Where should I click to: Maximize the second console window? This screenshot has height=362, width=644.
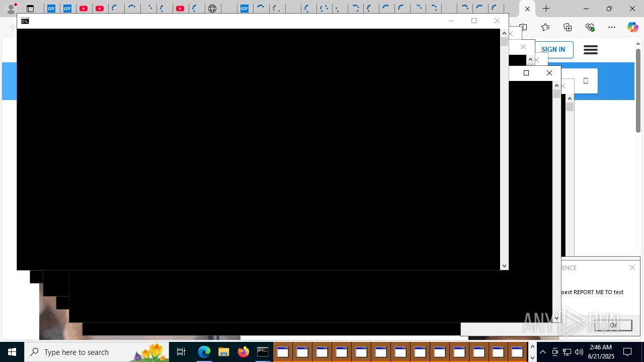(526, 73)
